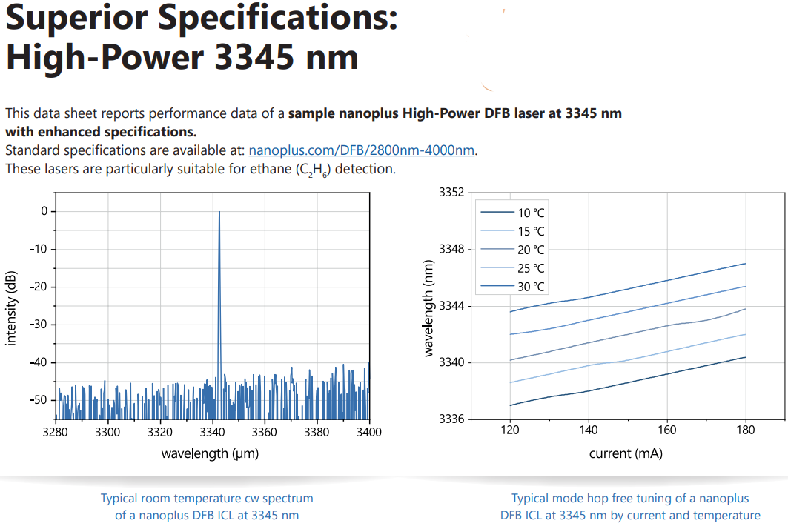Click the "0" tick on the intensity axis
Image resolution: width=788 pixels, height=532 pixels.
pos(44,211)
